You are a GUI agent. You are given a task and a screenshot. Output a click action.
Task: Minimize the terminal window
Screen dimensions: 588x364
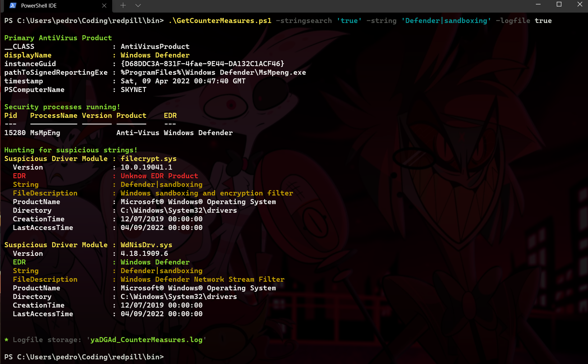(538, 4)
